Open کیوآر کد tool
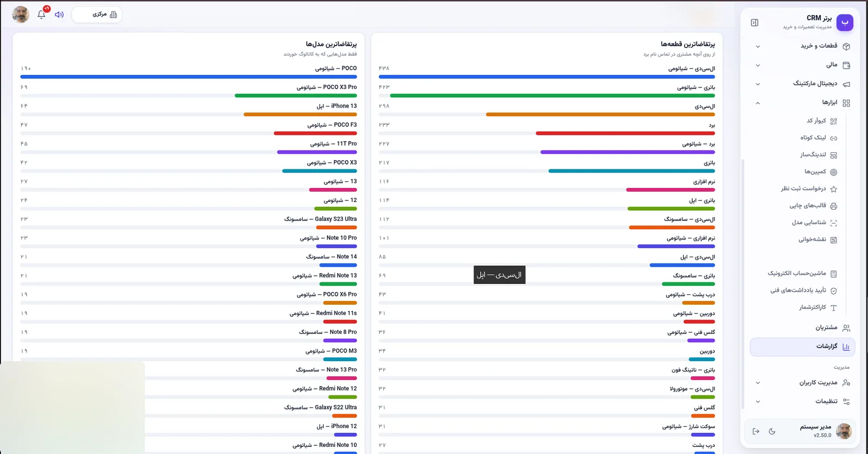Screen dimensions: 868x454 click(x=821, y=121)
